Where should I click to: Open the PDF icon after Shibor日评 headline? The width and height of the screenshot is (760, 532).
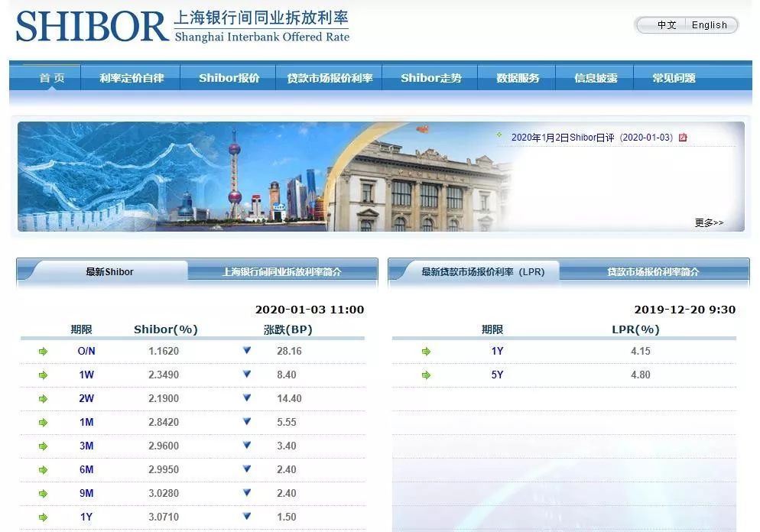(683, 138)
